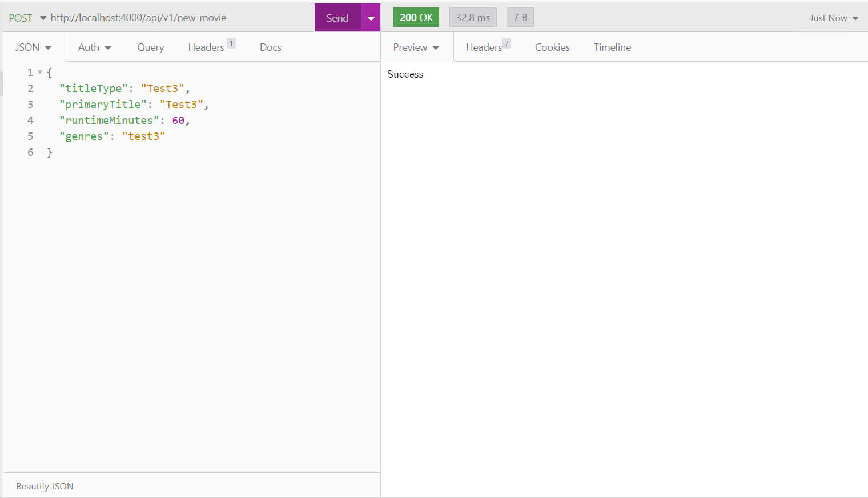Click the 7 B response size badge
This screenshot has height=498, width=868.
click(520, 17)
